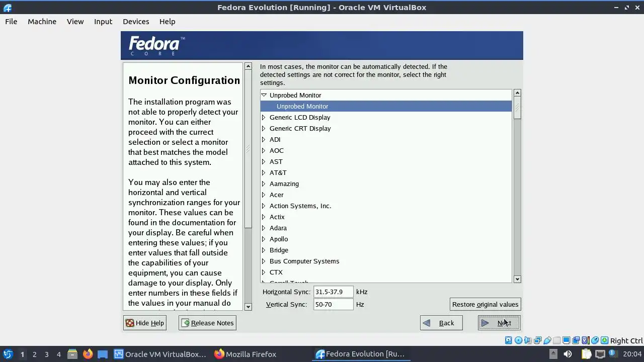The image size is (644, 362).
Task: Switch to the Mozilla Firefox taskbar window
Action: 245,354
